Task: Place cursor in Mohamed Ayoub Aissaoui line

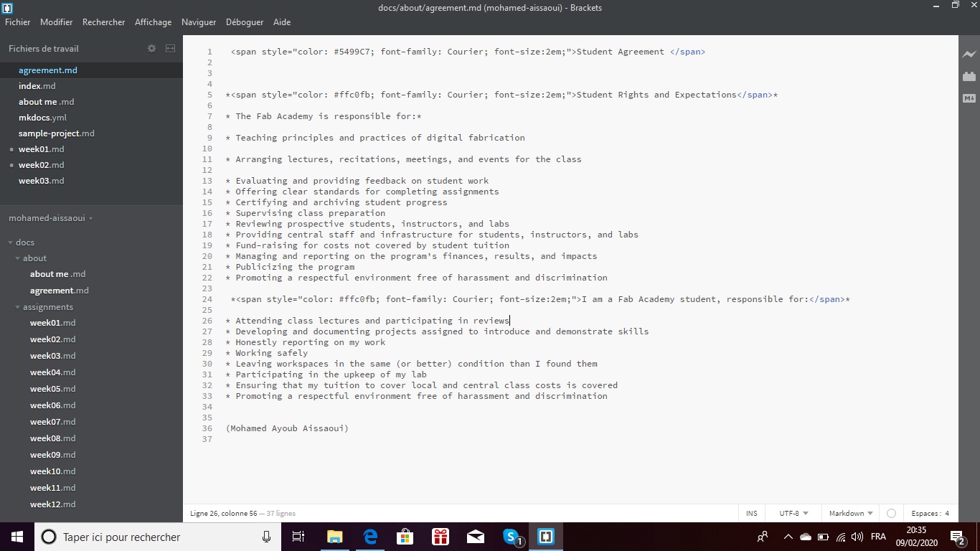Action: point(287,428)
